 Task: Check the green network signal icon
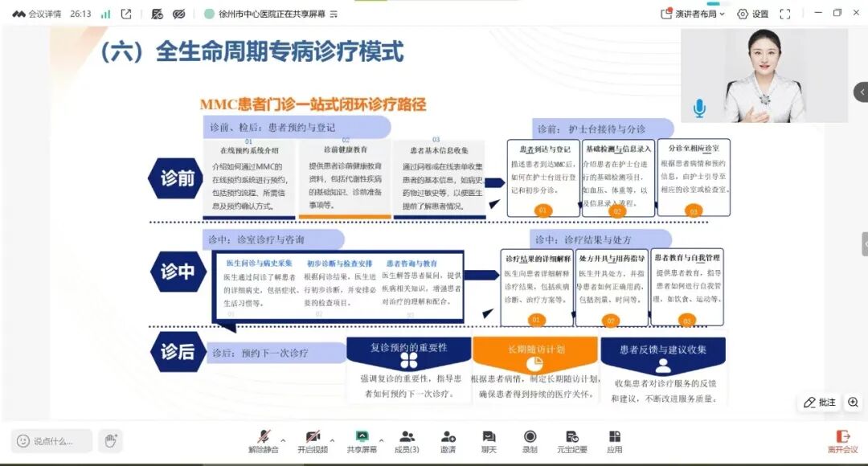105,14
